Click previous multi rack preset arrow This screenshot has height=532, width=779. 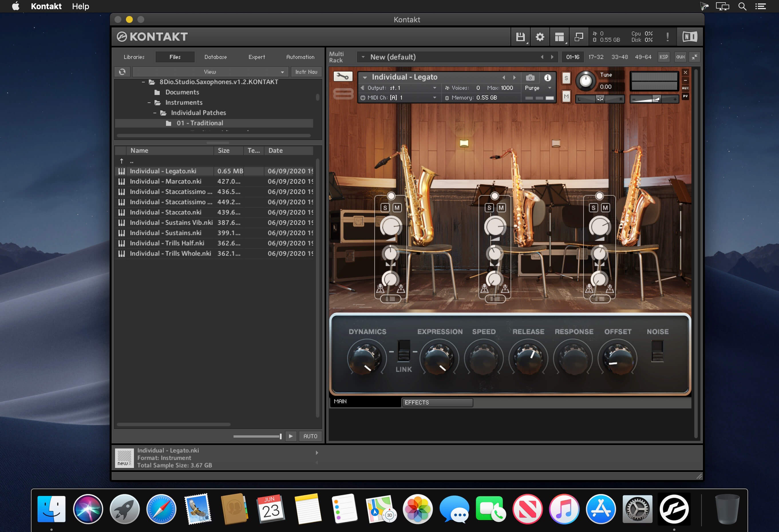[x=542, y=57]
